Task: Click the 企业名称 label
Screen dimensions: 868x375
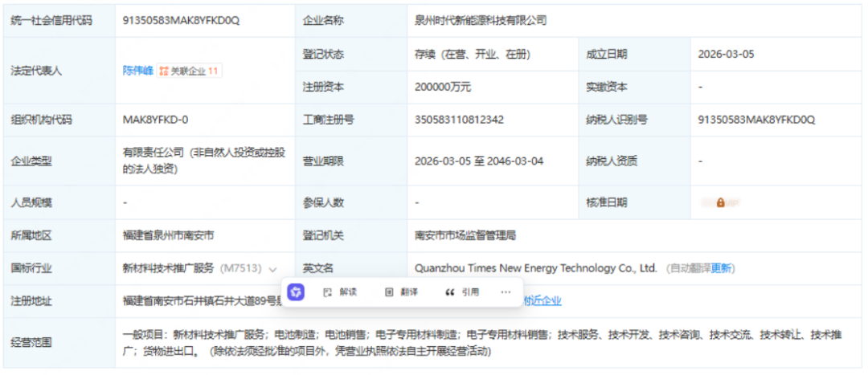Action: 323,21
